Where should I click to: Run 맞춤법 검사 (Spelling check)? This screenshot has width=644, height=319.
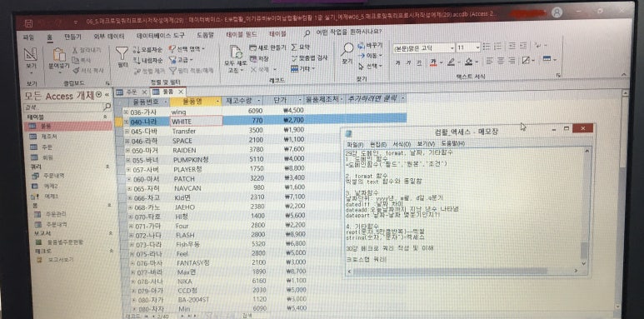(309, 58)
